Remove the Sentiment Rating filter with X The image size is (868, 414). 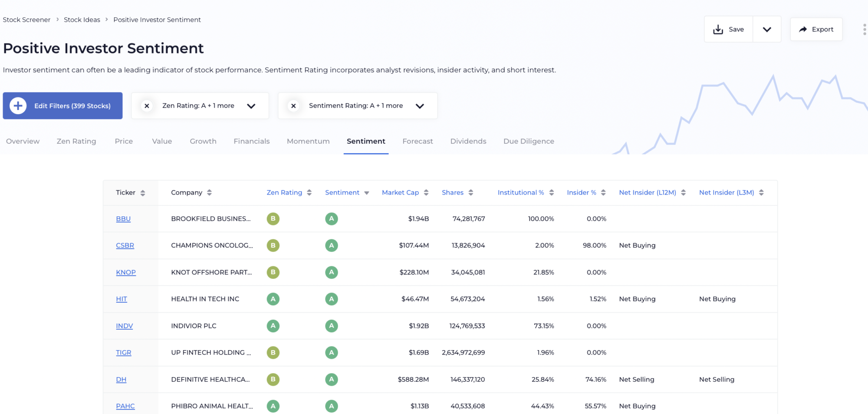[293, 106]
